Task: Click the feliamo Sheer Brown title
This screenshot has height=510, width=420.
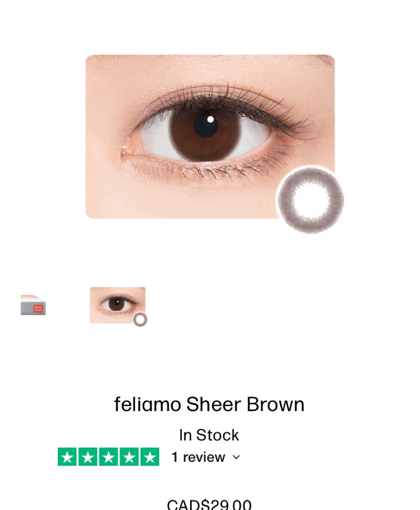Action: point(209,404)
